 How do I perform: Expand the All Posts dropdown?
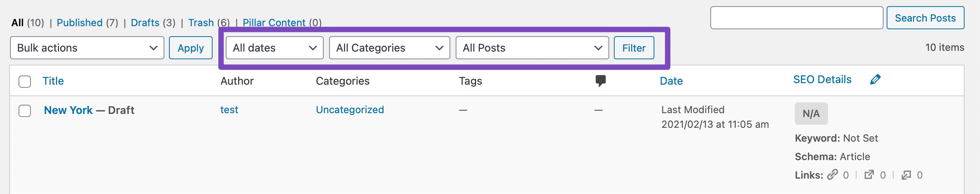click(532, 48)
